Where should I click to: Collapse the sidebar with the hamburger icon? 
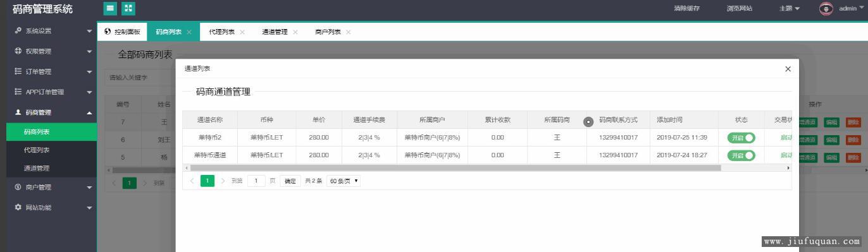[x=111, y=8]
